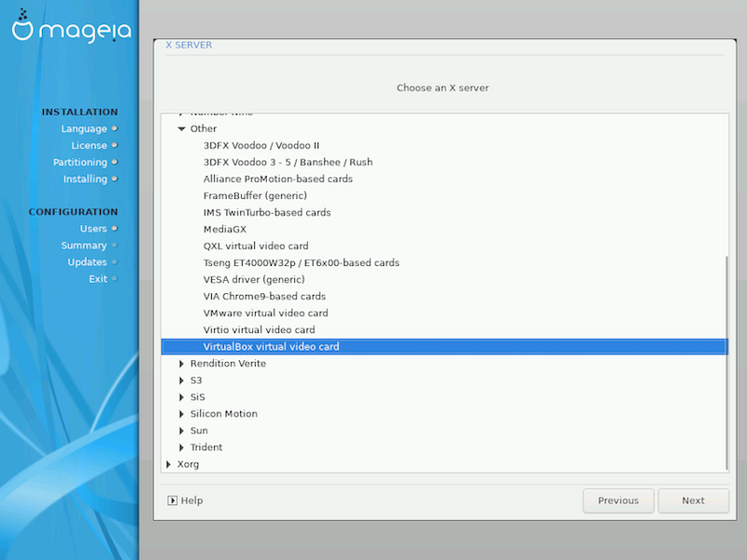Expand the Sun group arrow

(x=181, y=431)
